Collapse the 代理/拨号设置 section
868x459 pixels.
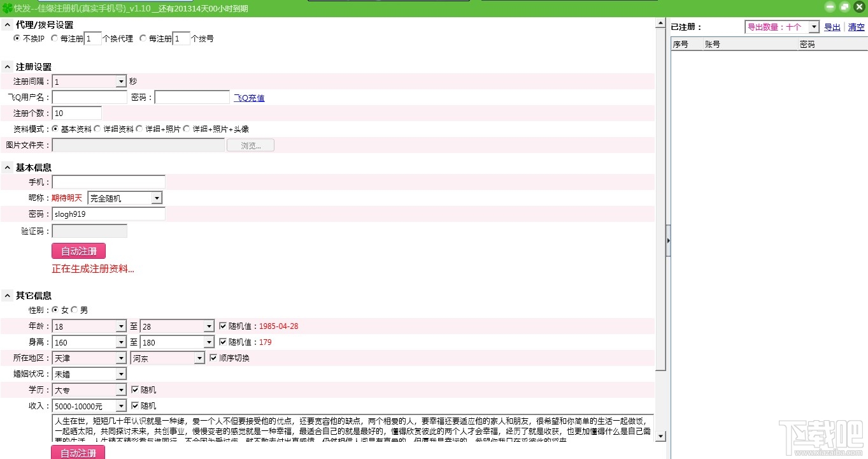click(x=7, y=25)
